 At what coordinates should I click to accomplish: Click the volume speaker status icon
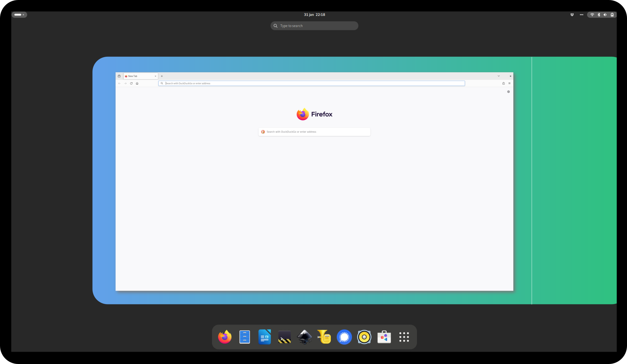pos(605,15)
